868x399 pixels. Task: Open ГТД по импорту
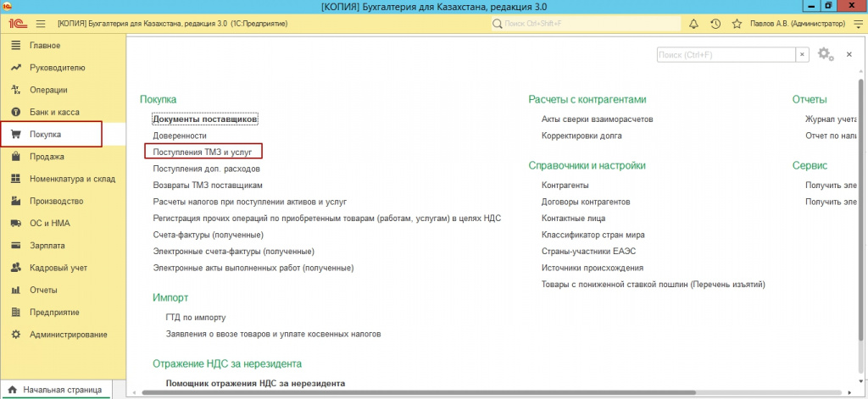tap(196, 318)
